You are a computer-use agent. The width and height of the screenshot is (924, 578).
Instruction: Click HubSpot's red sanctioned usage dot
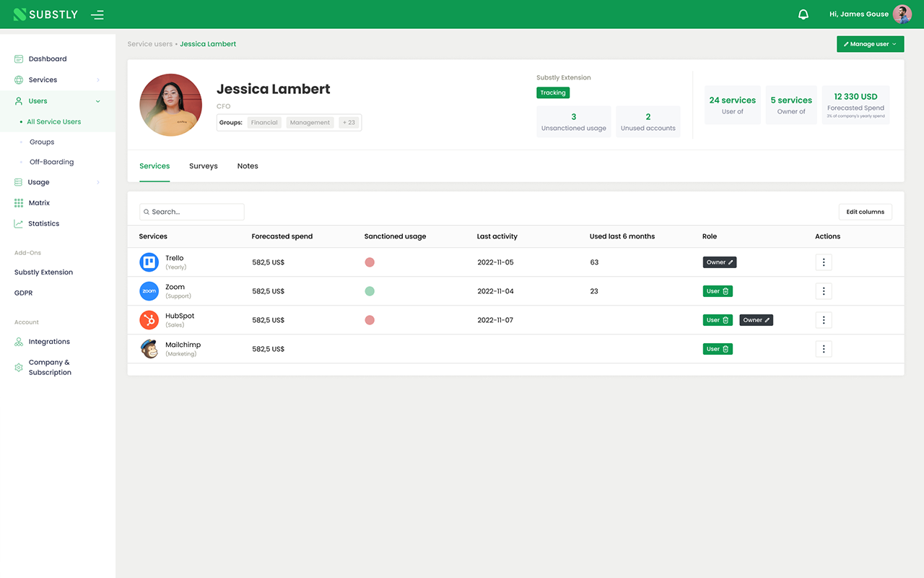tap(370, 320)
